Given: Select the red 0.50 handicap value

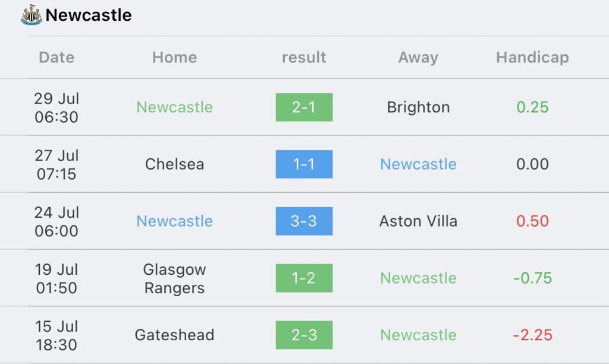Looking at the screenshot, I should [x=532, y=221].
